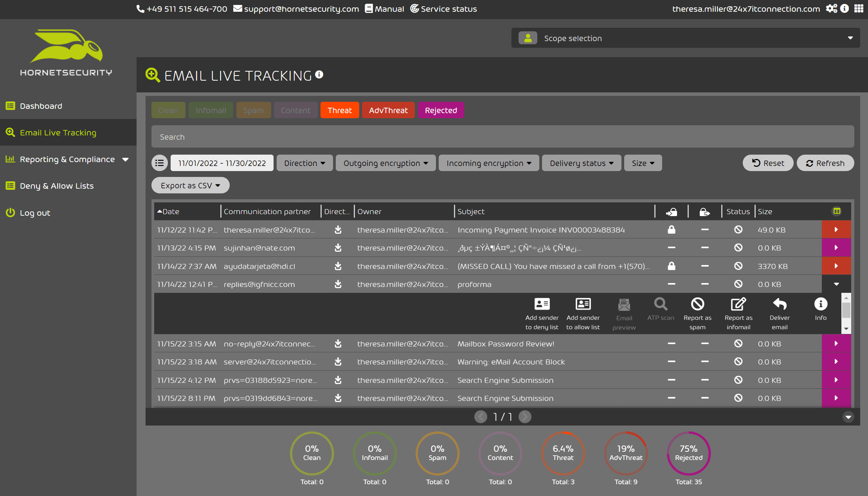868x496 pixels.
Task: Toggle the Rejected filter
Action: point(441,110)
